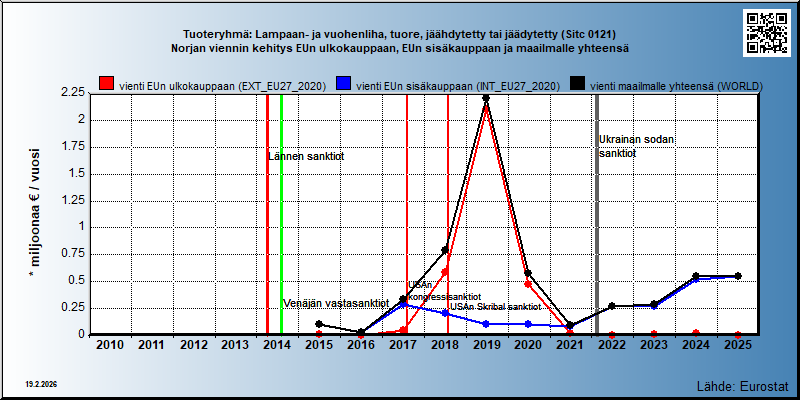Click the green Venäjän vastasanktiot vertical line

point(282,214)
